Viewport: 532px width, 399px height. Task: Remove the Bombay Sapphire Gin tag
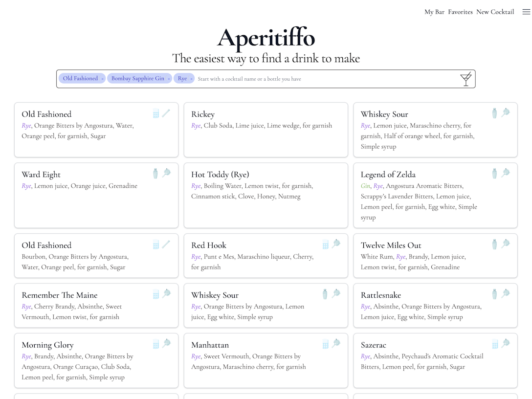coord(169,79)
